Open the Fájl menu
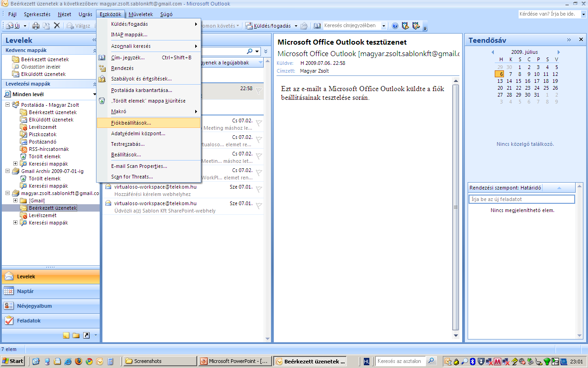Image resolution: width=588 pixels, height=368 pixels. coord(12,14)
